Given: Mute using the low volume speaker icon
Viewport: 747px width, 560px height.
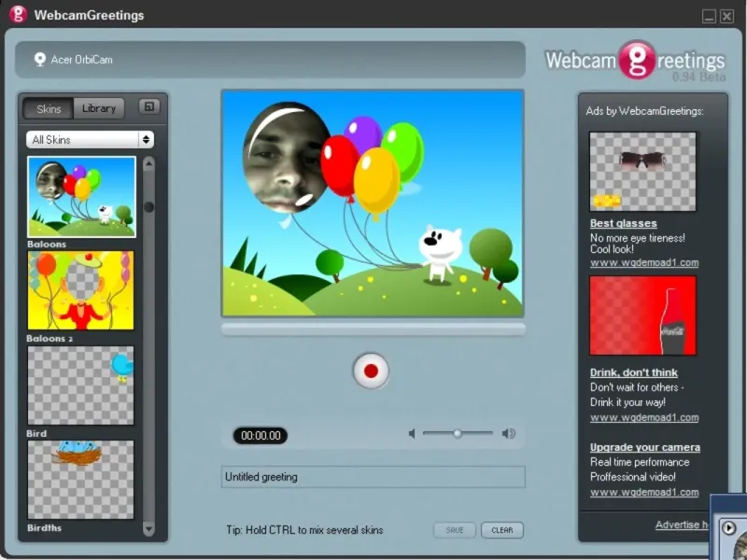Looking at the screenshot, I should pos(412,433).
